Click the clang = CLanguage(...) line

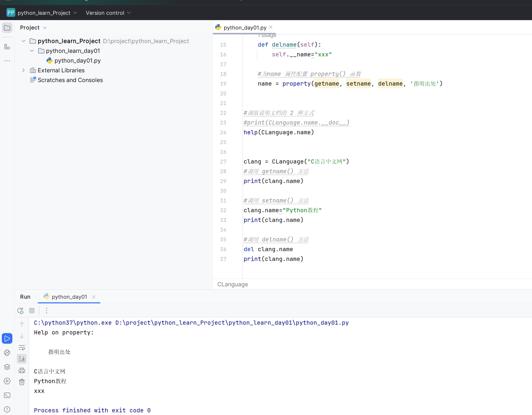click(296, 162)
